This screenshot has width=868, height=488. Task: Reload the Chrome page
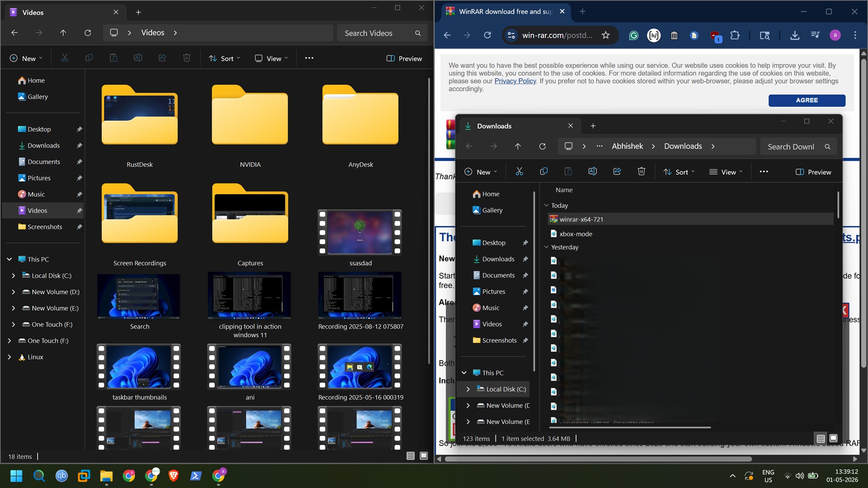pyautogui.click(x=487, y=35)
